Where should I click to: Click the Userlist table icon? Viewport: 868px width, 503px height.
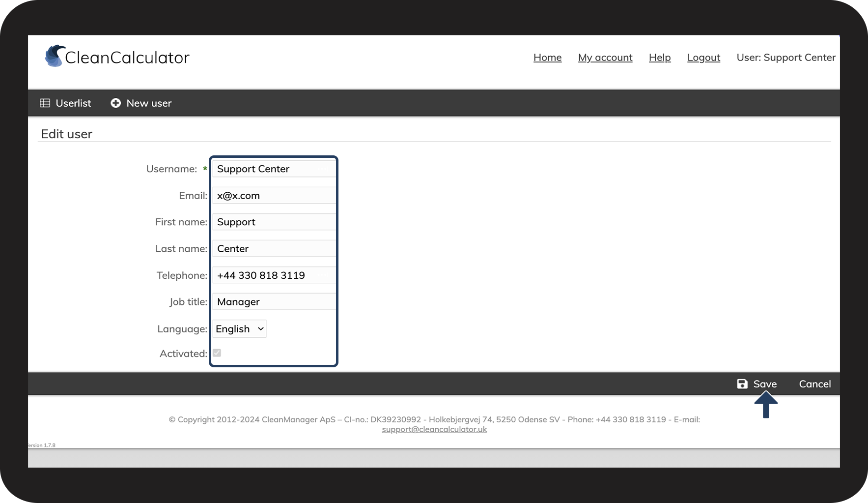(45, 103)
